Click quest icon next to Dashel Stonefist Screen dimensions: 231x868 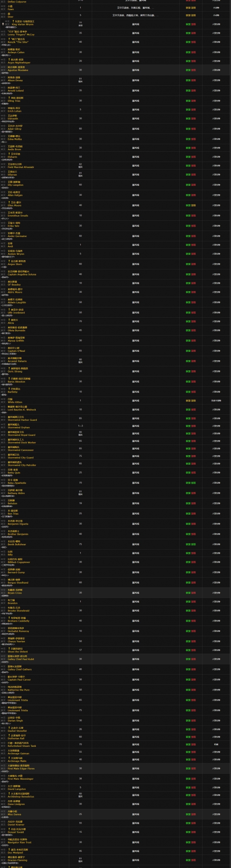pos(9,728)
